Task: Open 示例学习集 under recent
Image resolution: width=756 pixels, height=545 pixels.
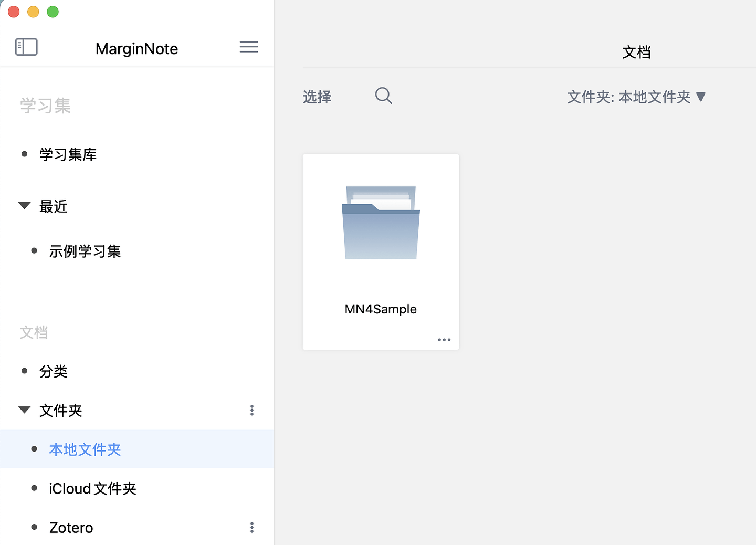Action: (x=85, y=251)
